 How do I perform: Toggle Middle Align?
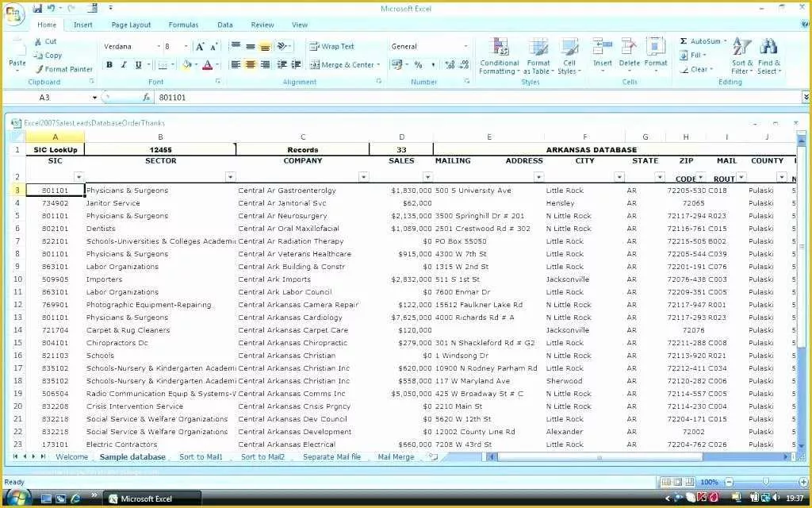click(x=251, y=46)
